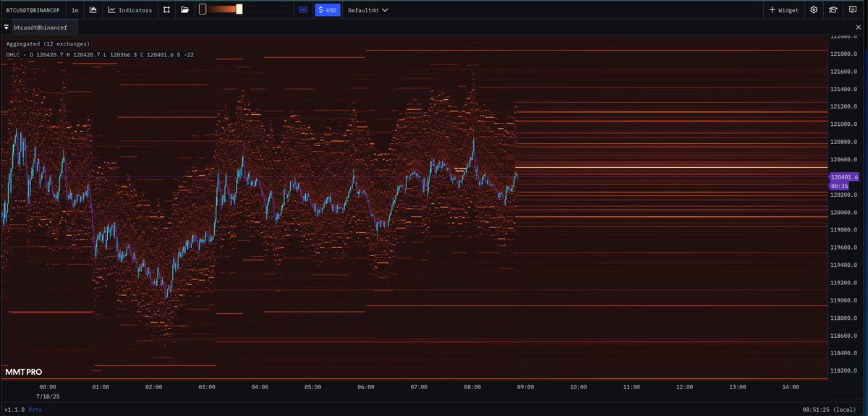
Task: Click the fullscreen frame icon in toolbar
Action: tap(167, 10)
